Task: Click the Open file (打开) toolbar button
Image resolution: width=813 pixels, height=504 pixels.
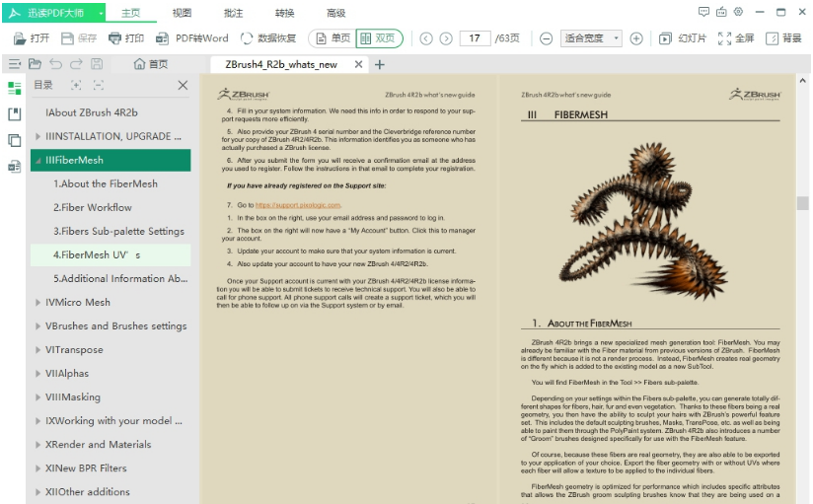Action: 32,38
